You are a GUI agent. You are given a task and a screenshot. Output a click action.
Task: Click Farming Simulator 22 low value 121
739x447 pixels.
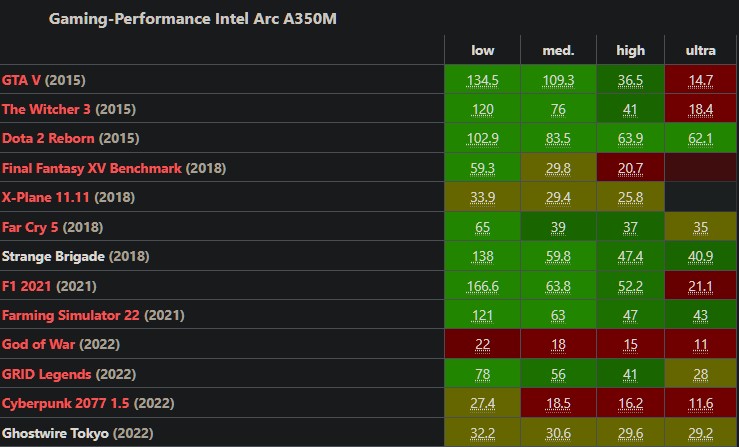click(482, 315)
